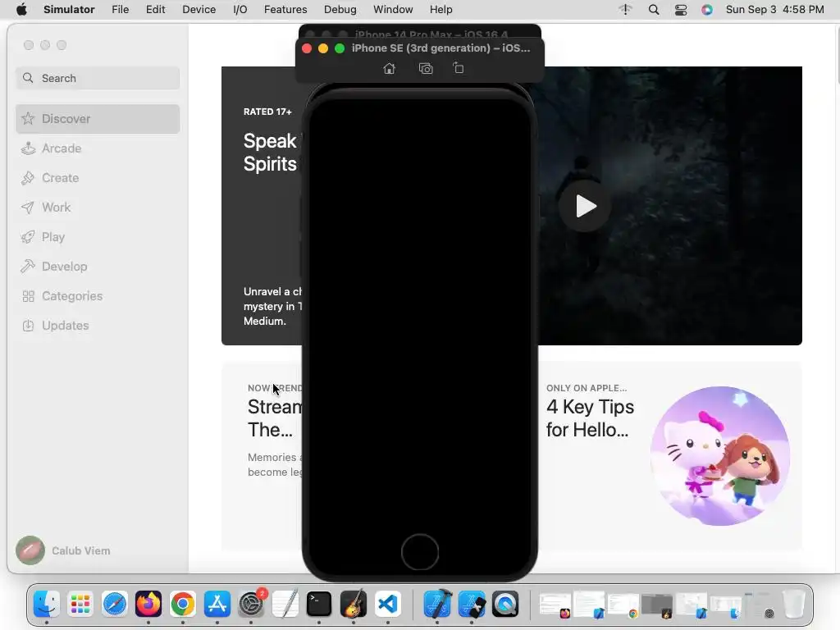Focus the App Store Search field
The width and height of the screenshot is (840, 630).
(x=98, y=78)
